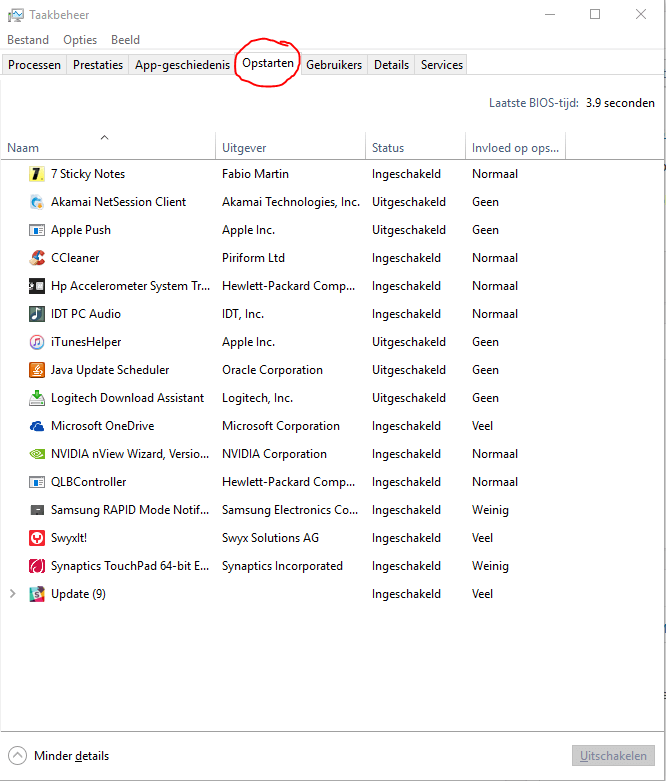
Task: Select the CCleaner icon in the list
Action: (x=37, y=258)
